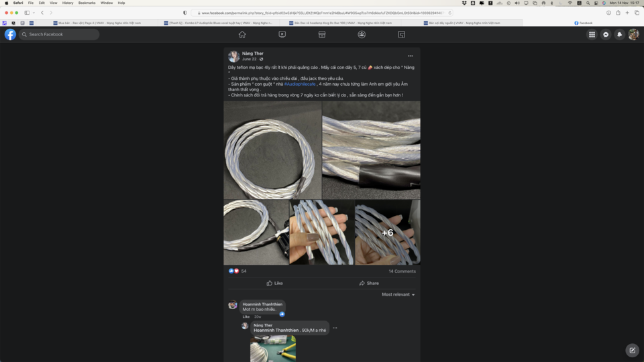This screenshot has height=362, width=644.
Task: Open the cable with black connector photo
Action: (x=256, y=233)
